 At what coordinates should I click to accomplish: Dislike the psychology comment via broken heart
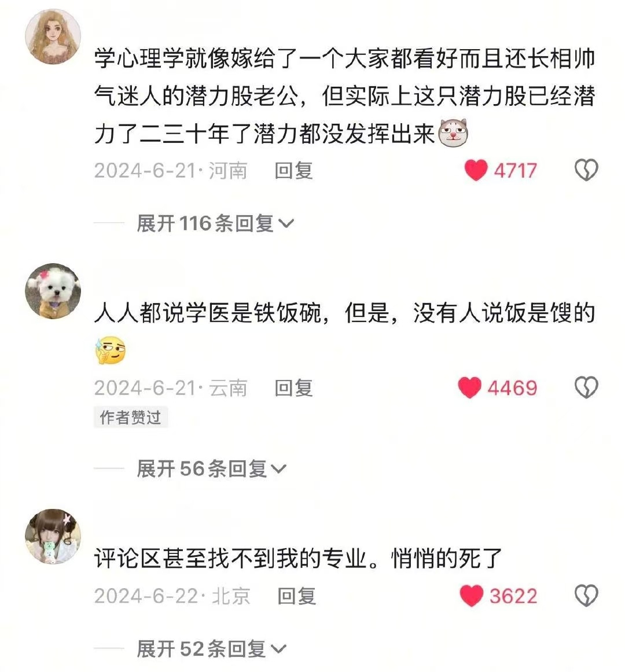click(586, 170)
